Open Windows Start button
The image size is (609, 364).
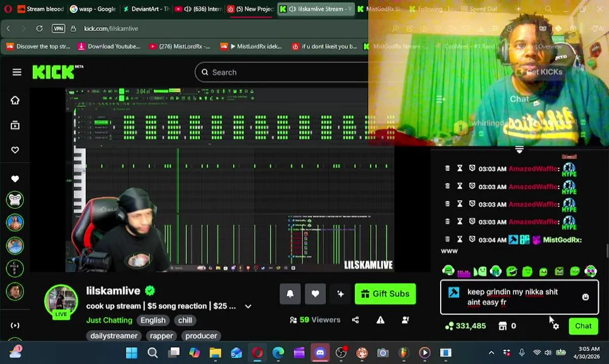coord(132,352)
